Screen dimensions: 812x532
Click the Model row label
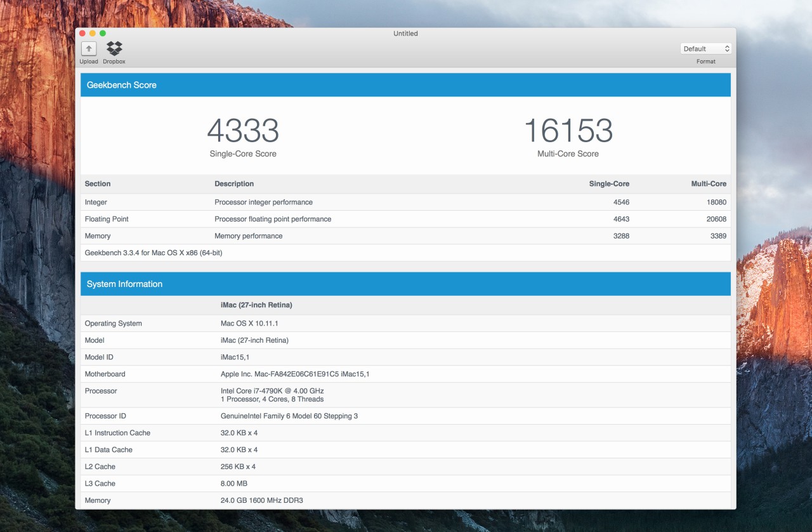(95, 340)
